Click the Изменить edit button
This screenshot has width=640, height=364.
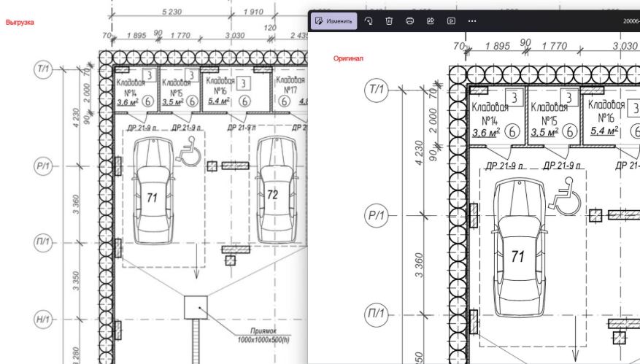coord(334,21)
